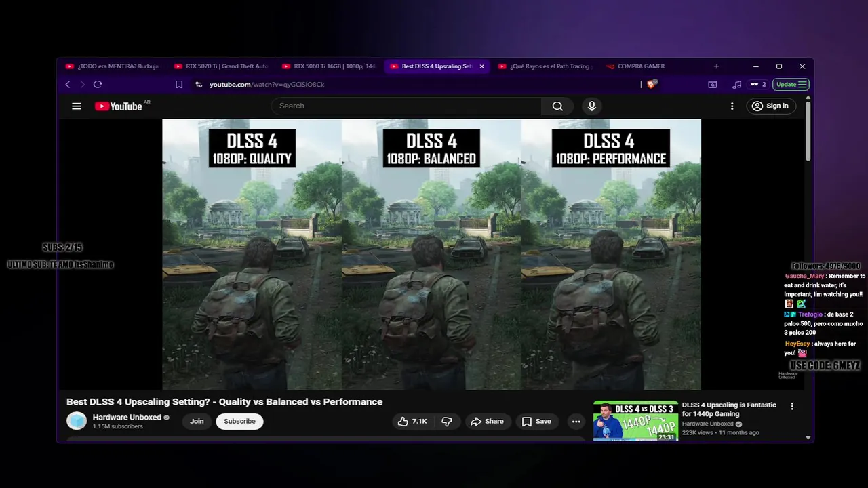
Task: Open the media control music-note icon
Action: (x=737, y=85)
